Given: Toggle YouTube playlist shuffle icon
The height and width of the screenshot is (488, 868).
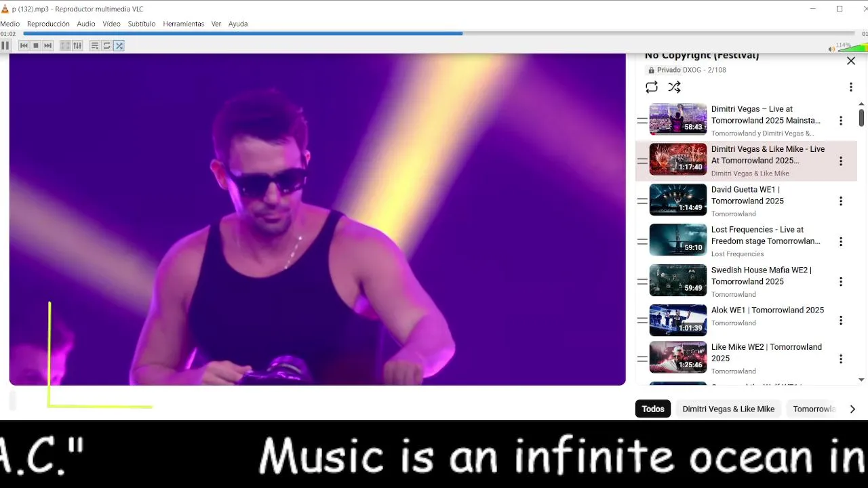Looking at the screenshot, I should [674, 87].
